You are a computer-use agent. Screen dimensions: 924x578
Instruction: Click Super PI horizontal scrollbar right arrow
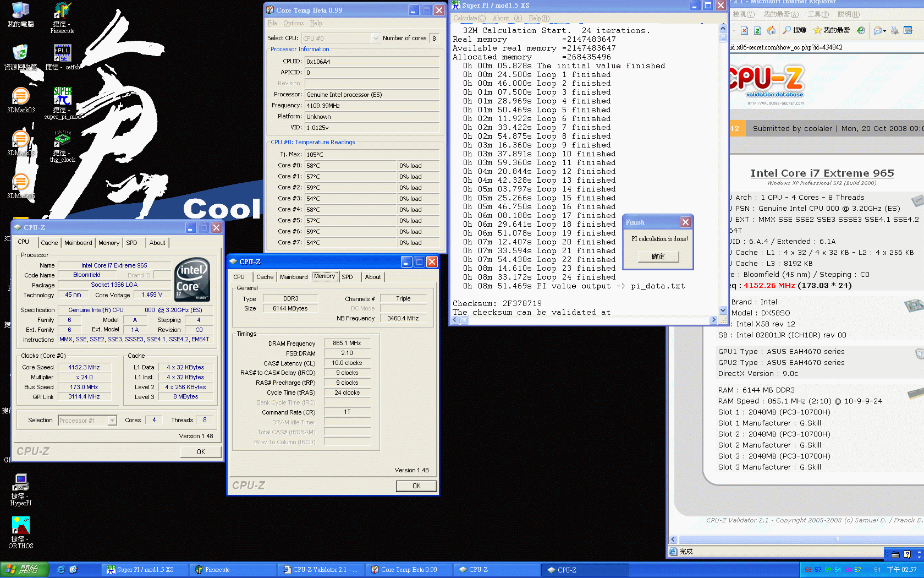[713, 320]
